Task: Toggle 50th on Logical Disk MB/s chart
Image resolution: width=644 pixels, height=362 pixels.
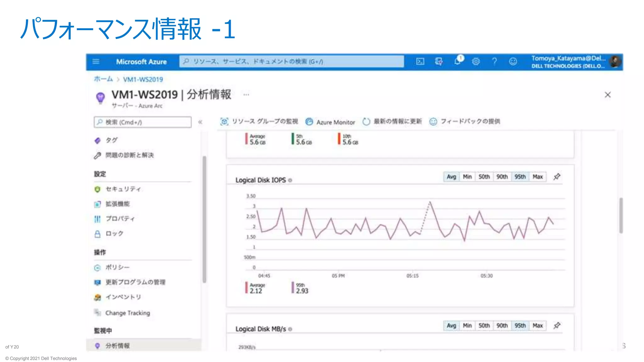Action: (x=484, y=326)
